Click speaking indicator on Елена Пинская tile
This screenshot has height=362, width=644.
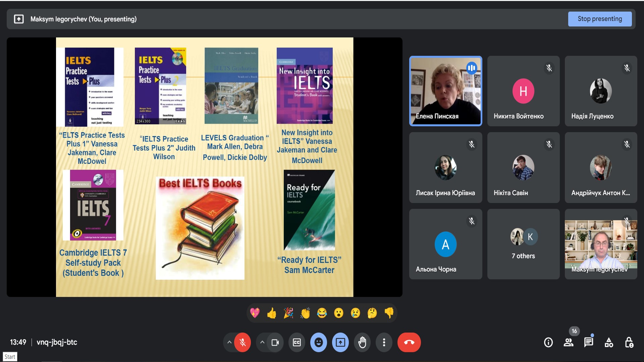tap(472, 68)
